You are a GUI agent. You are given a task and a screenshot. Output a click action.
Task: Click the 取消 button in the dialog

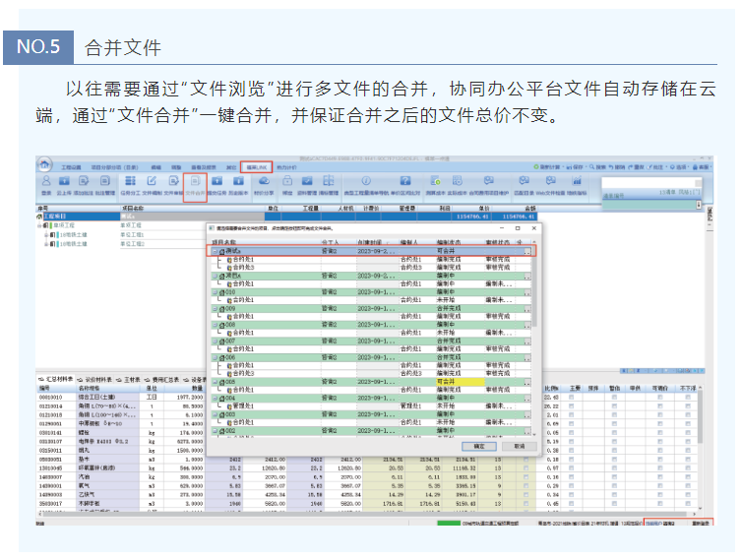click(520, 446)
